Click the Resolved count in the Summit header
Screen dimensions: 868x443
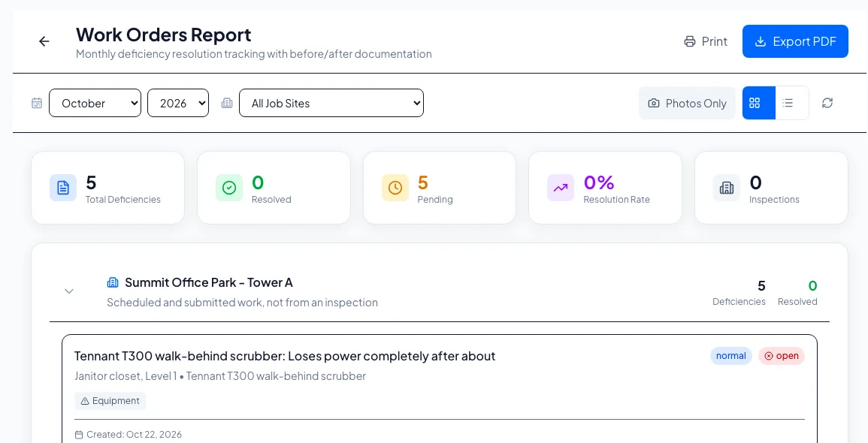coord(812,286)
